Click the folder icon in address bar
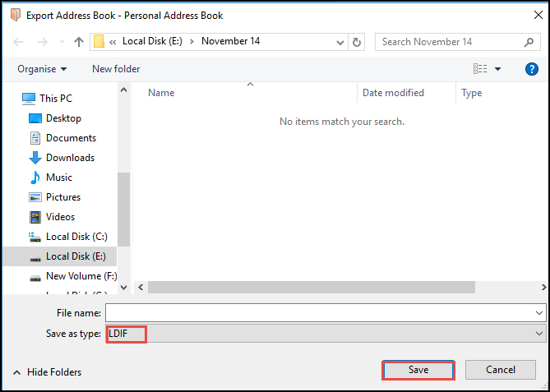The width and height of the screenshot is (550, 392). coord(99,42)
